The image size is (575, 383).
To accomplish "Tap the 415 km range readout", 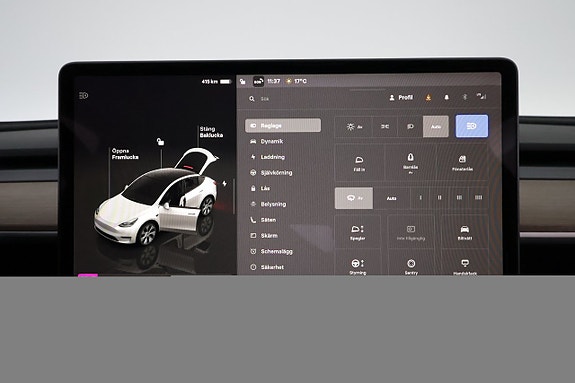I will (x=209, y=81).
